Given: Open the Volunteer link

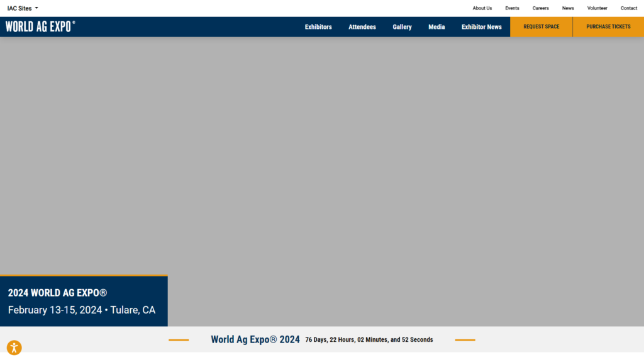Looking at the screenshot, I should click(597, 8).
